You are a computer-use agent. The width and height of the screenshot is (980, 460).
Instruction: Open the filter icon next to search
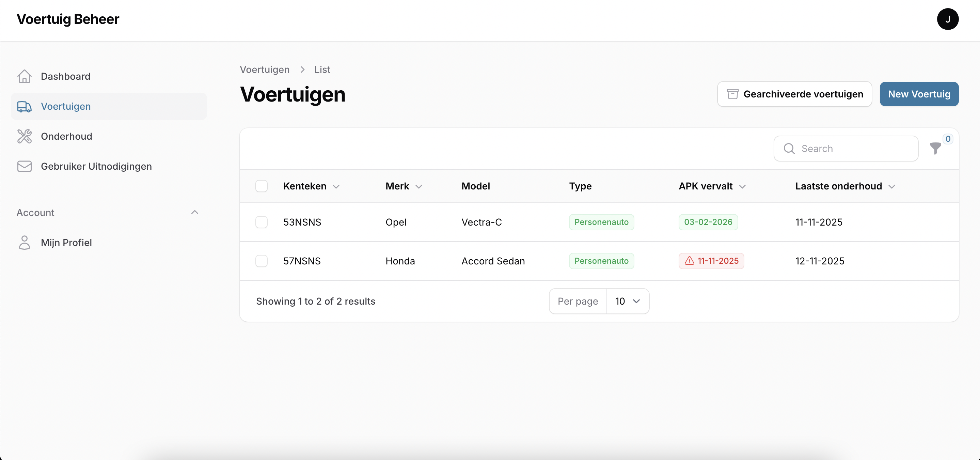point(936,149)
